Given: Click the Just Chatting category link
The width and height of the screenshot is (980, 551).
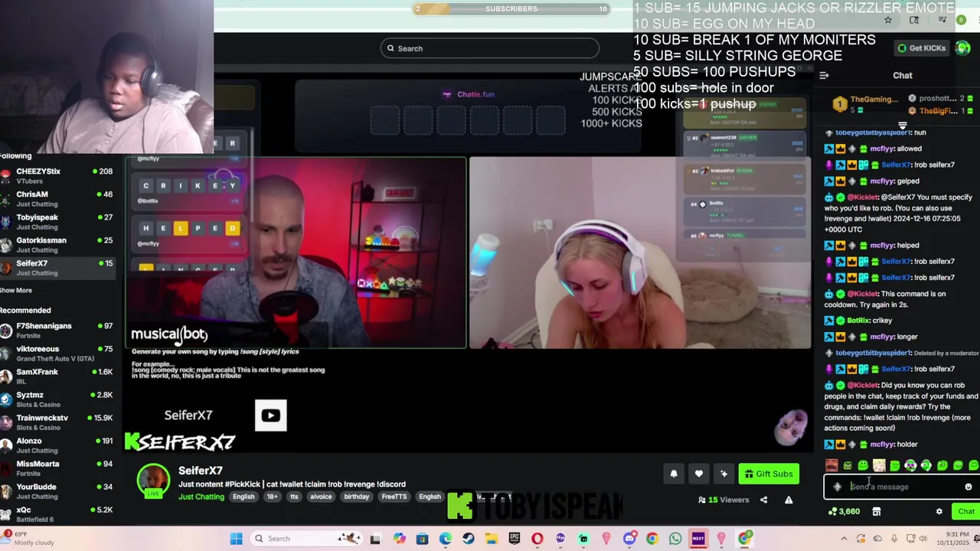Looking at the screenshot, I should coord(201,497).
